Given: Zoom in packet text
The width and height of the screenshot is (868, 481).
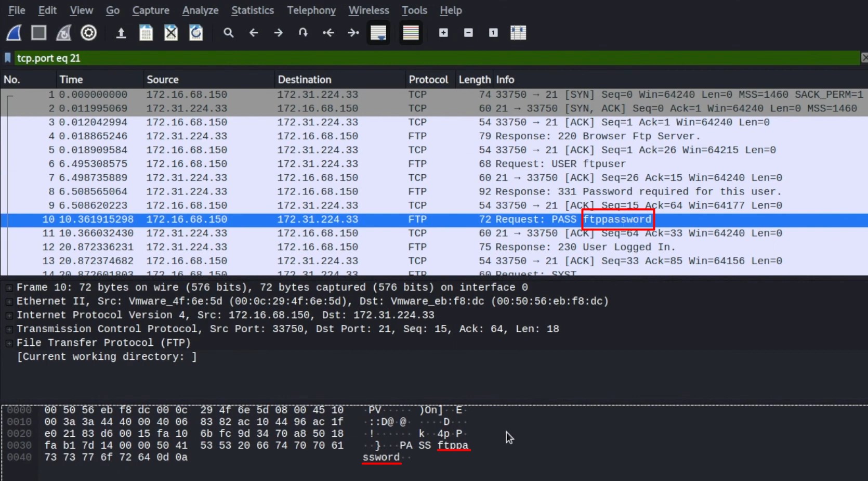Looking at the screenshot, I should coord(443,33).
